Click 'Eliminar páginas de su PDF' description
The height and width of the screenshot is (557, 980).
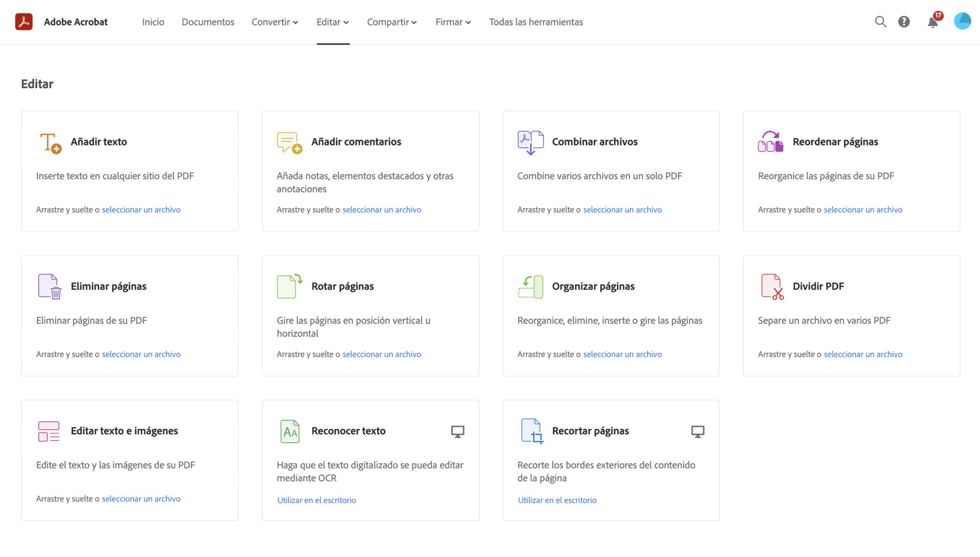91,321
